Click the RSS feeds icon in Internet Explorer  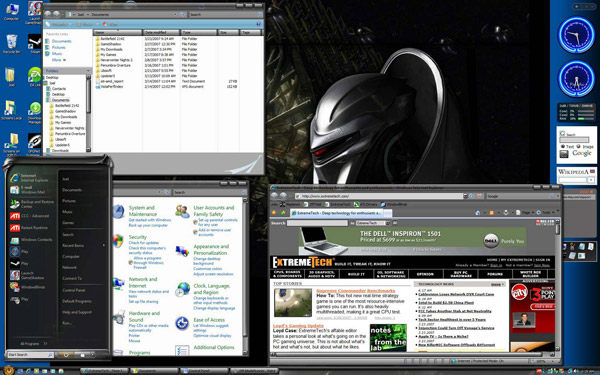[491, 212]
